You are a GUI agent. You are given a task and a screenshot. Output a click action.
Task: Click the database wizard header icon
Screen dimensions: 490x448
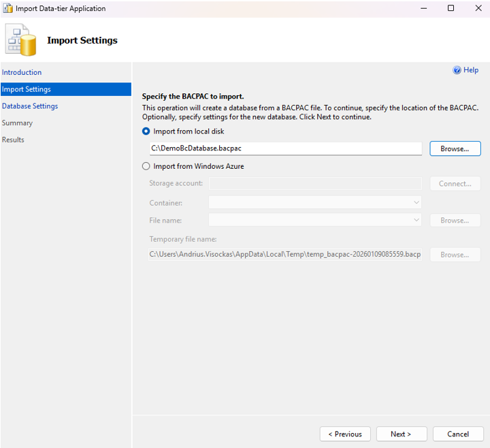click(21, 40)
